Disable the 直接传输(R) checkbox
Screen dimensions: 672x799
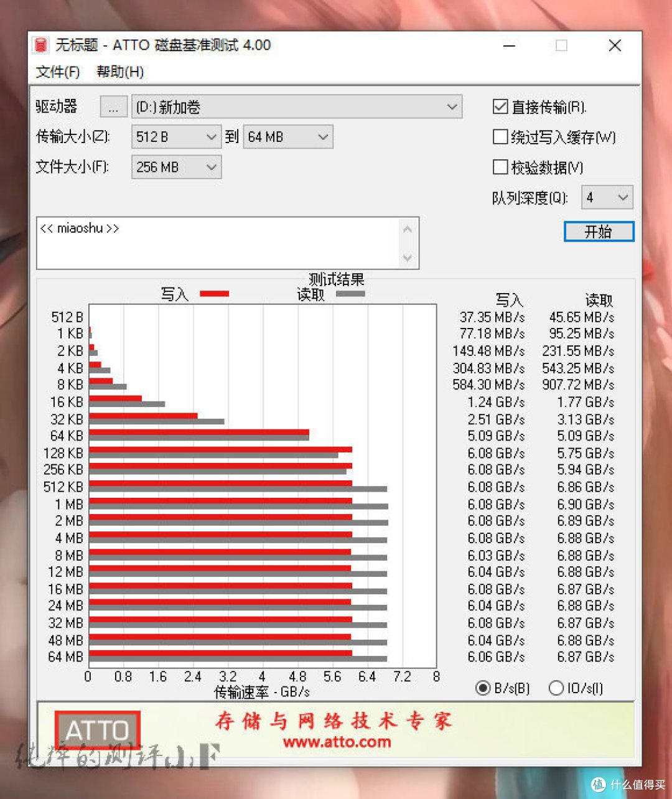click(500, 106)
